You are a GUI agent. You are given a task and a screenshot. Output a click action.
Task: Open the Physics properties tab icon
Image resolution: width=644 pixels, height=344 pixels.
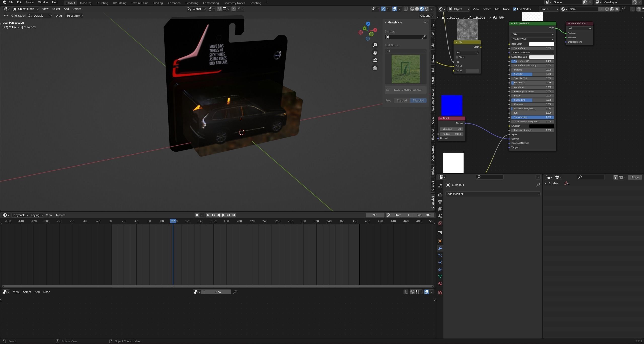[440, 262]
